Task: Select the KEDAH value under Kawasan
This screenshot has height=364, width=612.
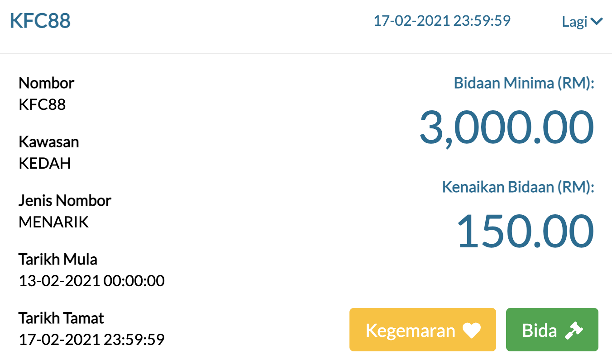Action: [x=45, y=163]
